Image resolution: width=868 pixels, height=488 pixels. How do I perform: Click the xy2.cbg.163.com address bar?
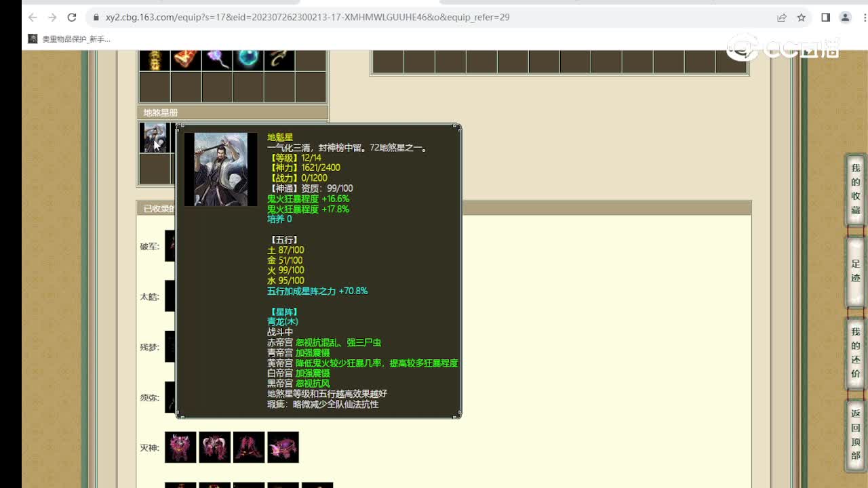(434, 17)
